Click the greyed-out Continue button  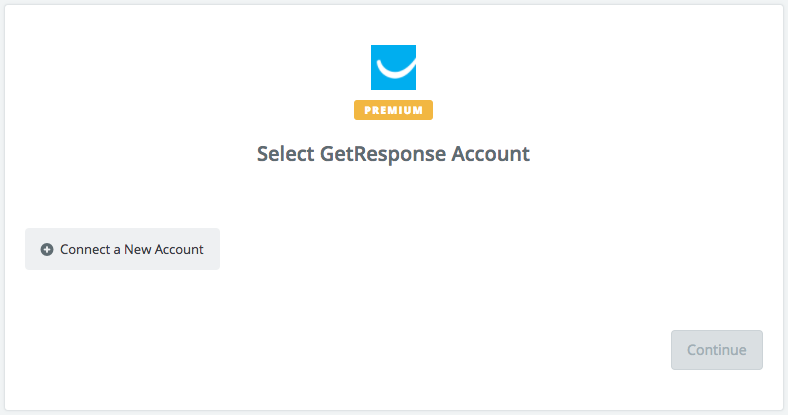(x=717, y=350)
